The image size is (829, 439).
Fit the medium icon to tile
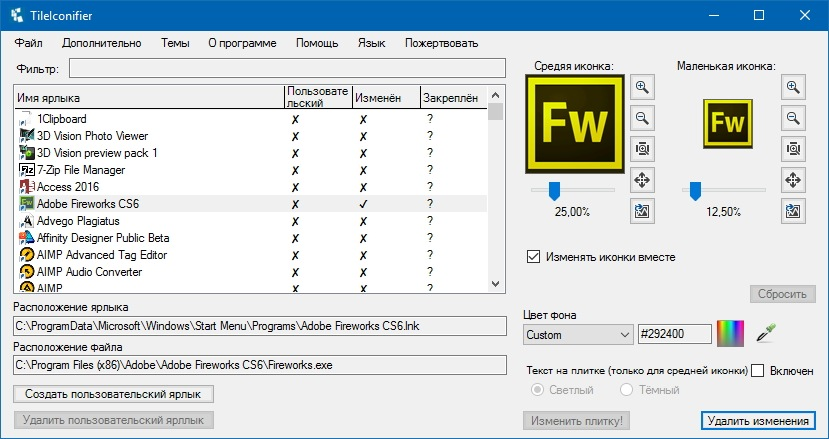click(x=642, y=149)
